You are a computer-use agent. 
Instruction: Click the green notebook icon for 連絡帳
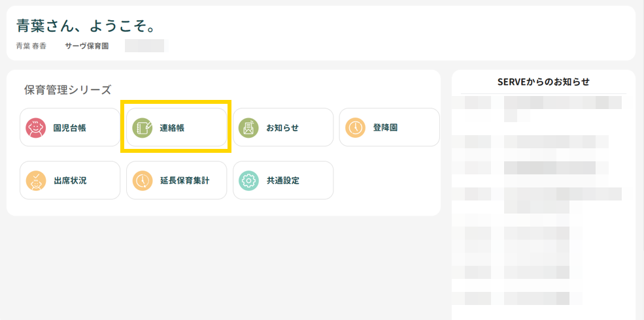point(142,127)
